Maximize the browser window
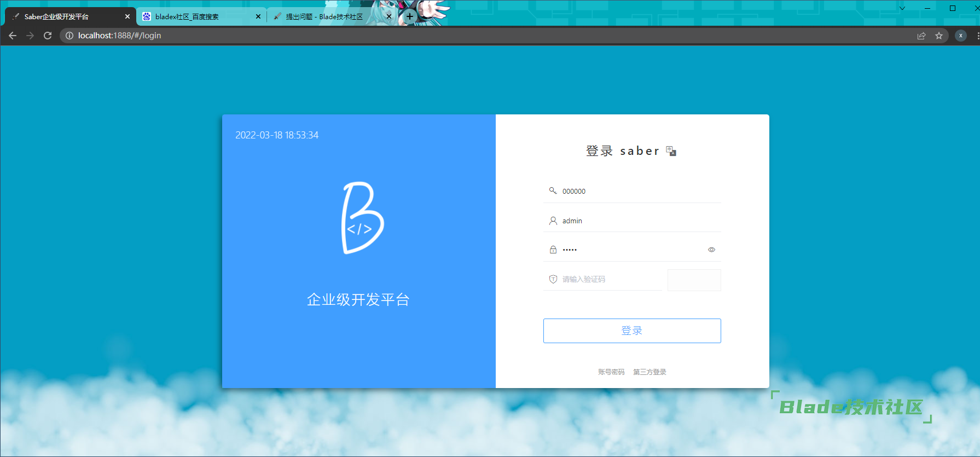The height and width of the screenshot is (457, 980). coord(953,8)
